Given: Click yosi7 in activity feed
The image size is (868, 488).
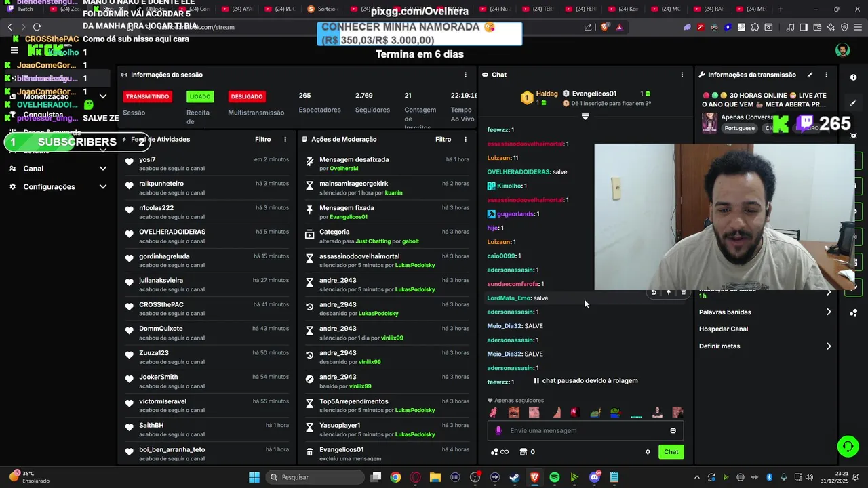Looking at the screenshot, I should tap(147, 160).
